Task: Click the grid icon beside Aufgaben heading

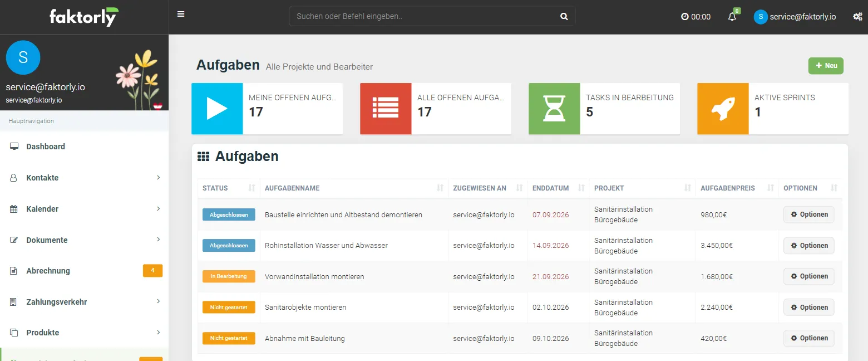Action: pyautogui.click(x=204, y=157)
